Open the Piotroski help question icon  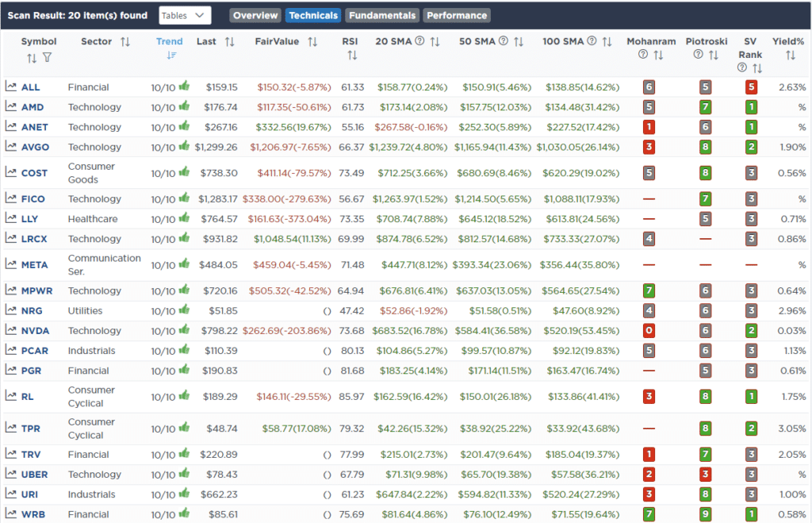coord(698,54)
